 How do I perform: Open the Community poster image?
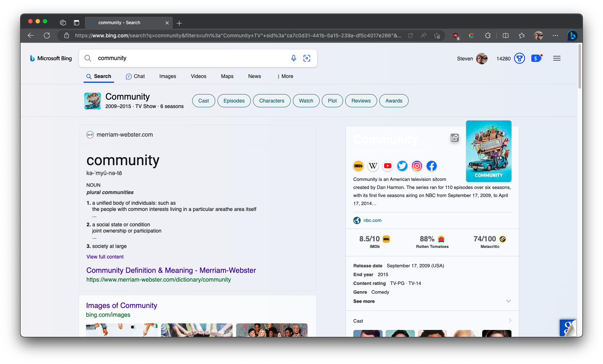(x=489, y=151)
